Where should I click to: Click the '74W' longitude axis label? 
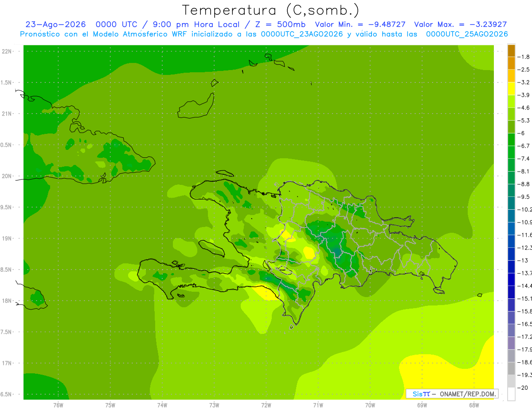[x=162, y=405]
